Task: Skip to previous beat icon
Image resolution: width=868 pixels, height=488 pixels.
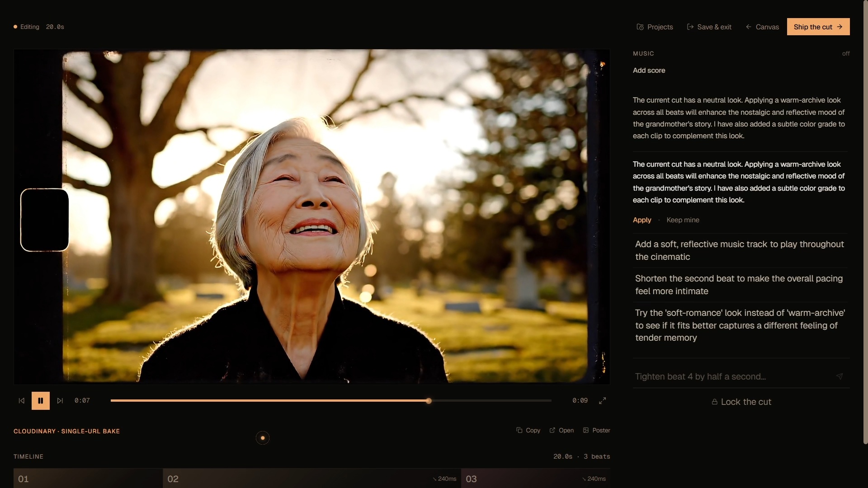Action: [21, 400]
